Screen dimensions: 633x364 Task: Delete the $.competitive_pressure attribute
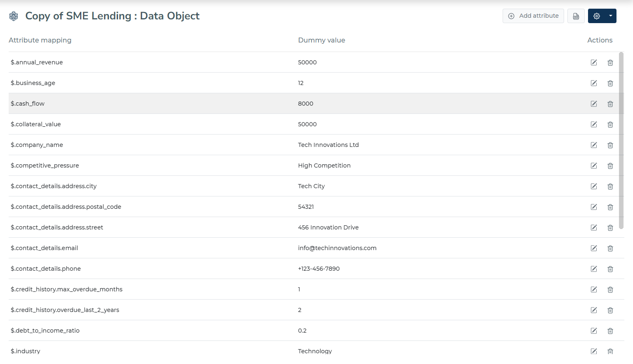pos(610,166)
